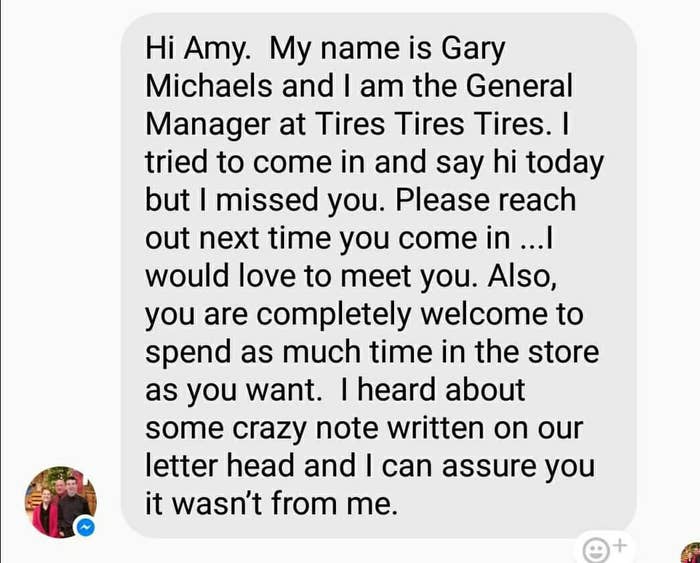
Task: Open the partial avatar at bottom-right corner
Action: click(x=691, y=553)
